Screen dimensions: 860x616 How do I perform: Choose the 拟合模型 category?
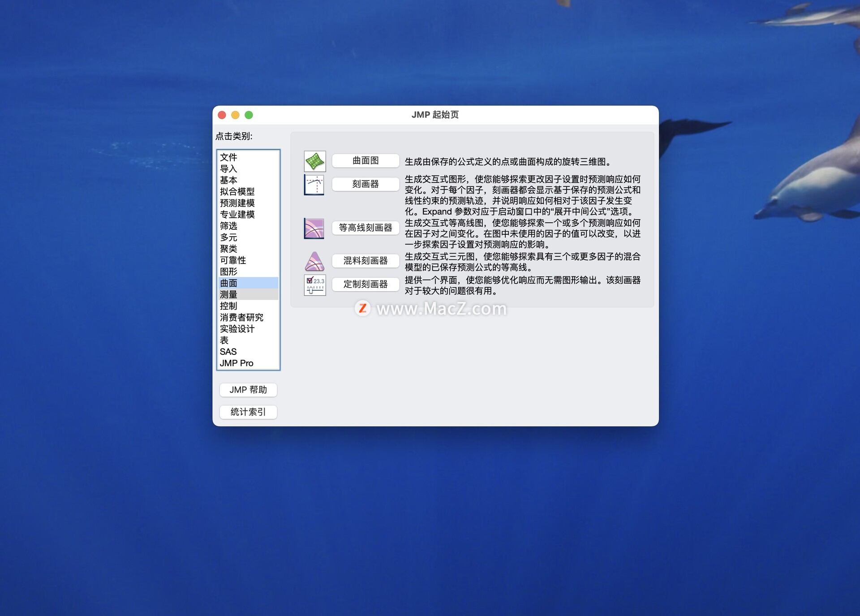[x=248, y=192]
